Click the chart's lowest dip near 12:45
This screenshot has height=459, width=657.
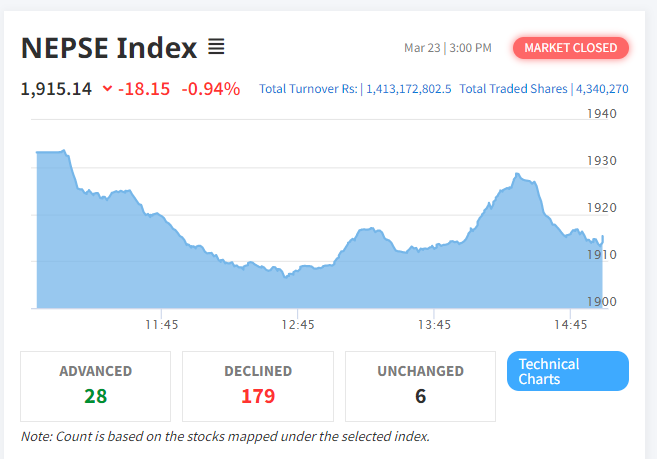286,277
